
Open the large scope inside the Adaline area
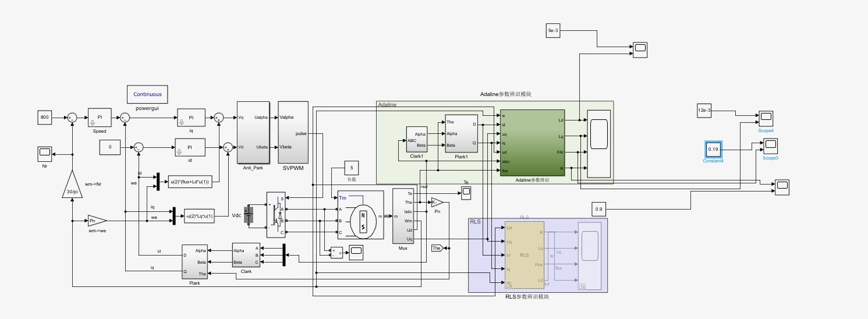(599, 143)
